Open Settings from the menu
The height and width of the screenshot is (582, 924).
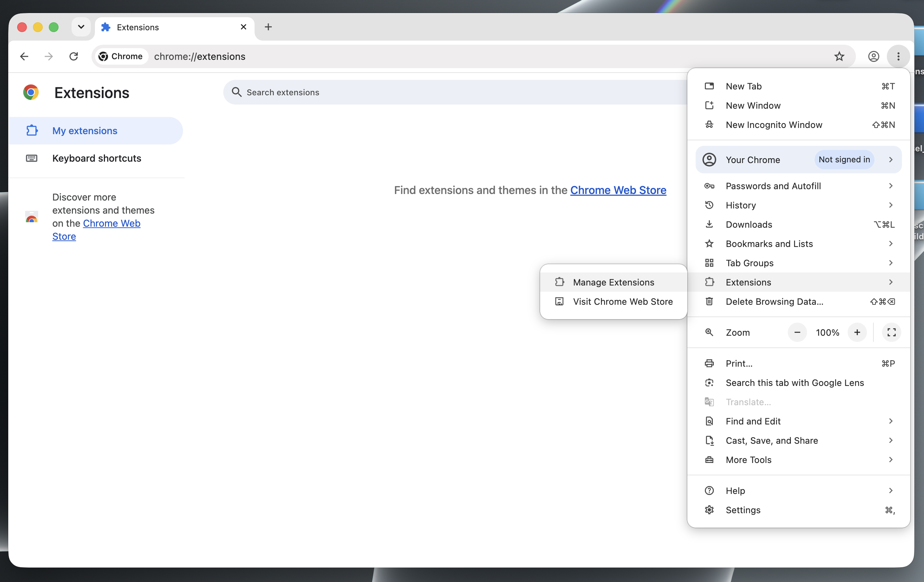coord(798,510)
